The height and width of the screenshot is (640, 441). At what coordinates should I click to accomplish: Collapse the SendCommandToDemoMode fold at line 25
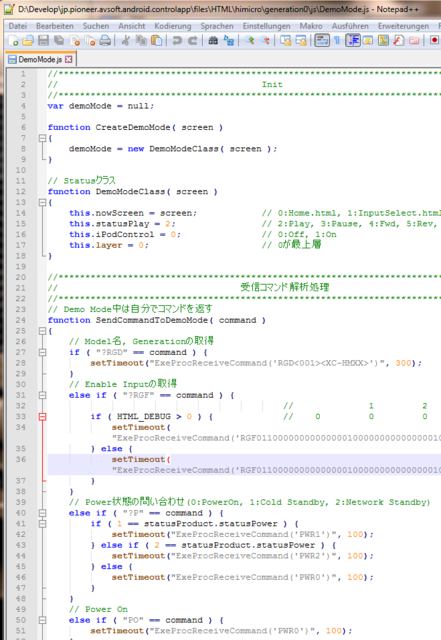42,331
